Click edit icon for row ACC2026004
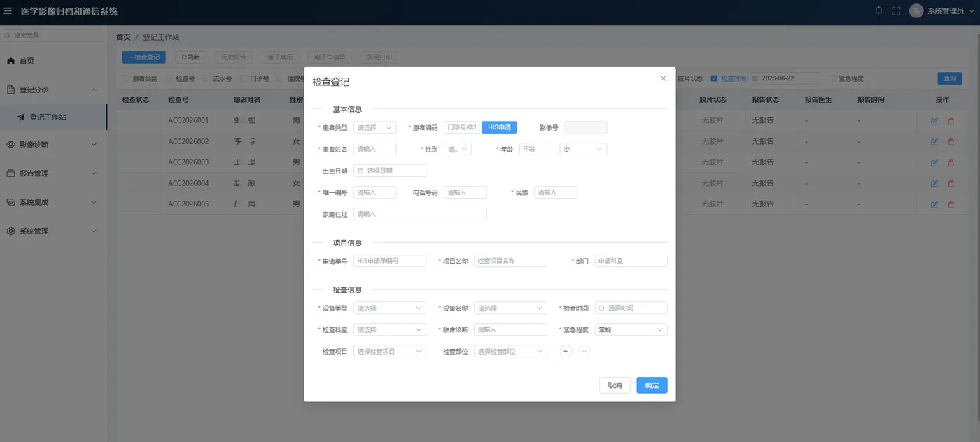Viewport: 980px width, 442px height. pos(934,184)
